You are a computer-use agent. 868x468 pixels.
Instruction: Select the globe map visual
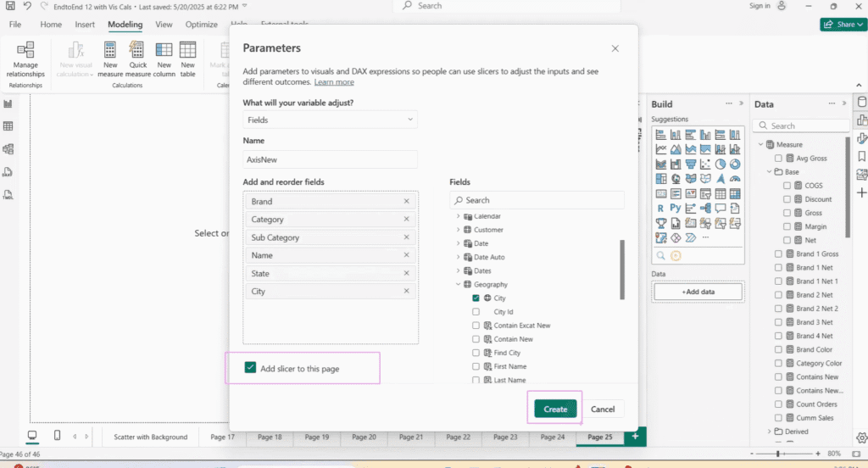tap(676, 179)
